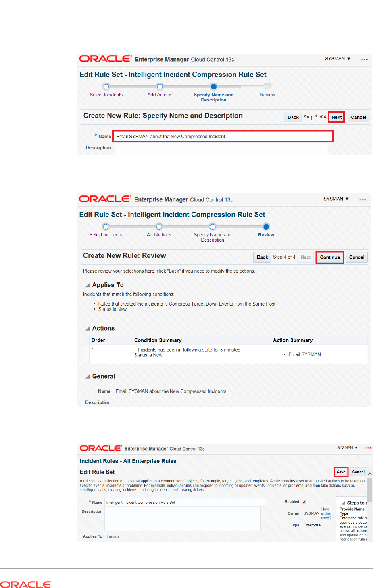Viewport: 373px width, 588px height.
Task: Click the Oracle logo in the page footer
Action: click(x=26, y=584)
